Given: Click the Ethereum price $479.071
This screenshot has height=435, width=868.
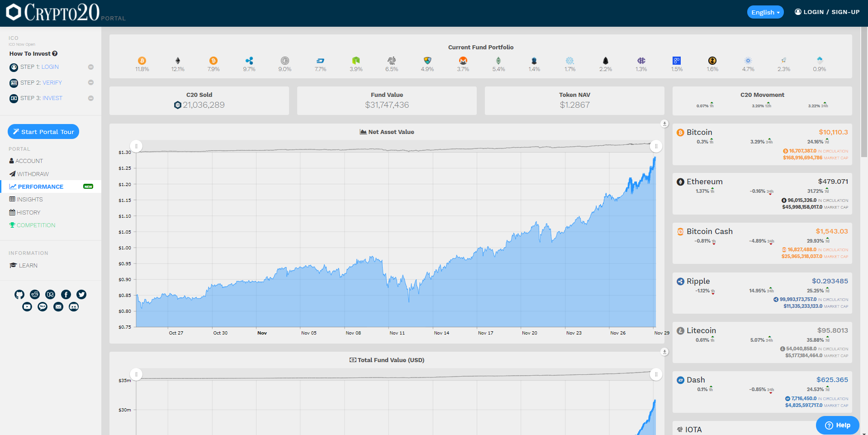Looking at the screenshot, I should tap(833, 182).
